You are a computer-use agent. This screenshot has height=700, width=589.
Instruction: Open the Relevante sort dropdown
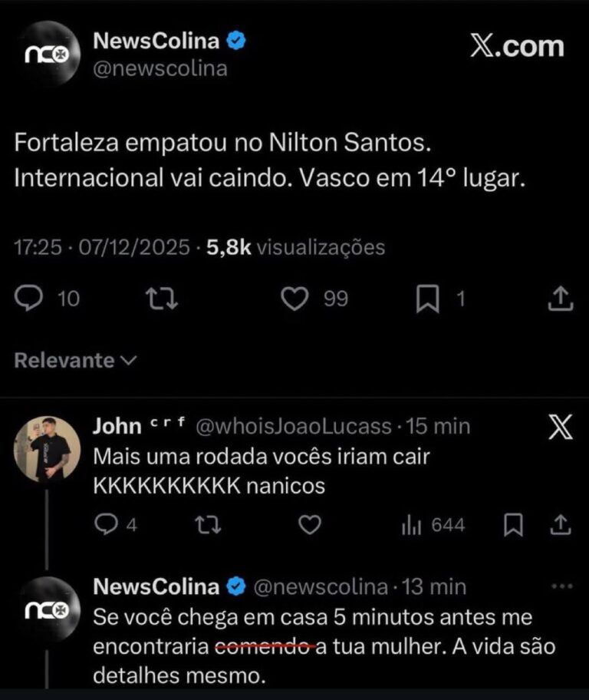(x=75, y=360)
